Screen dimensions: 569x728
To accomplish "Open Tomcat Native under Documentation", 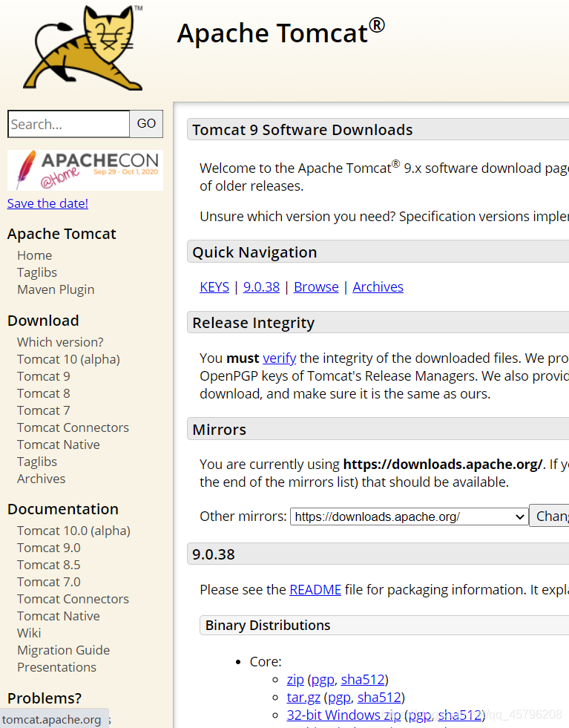I will tap(59, 616).
